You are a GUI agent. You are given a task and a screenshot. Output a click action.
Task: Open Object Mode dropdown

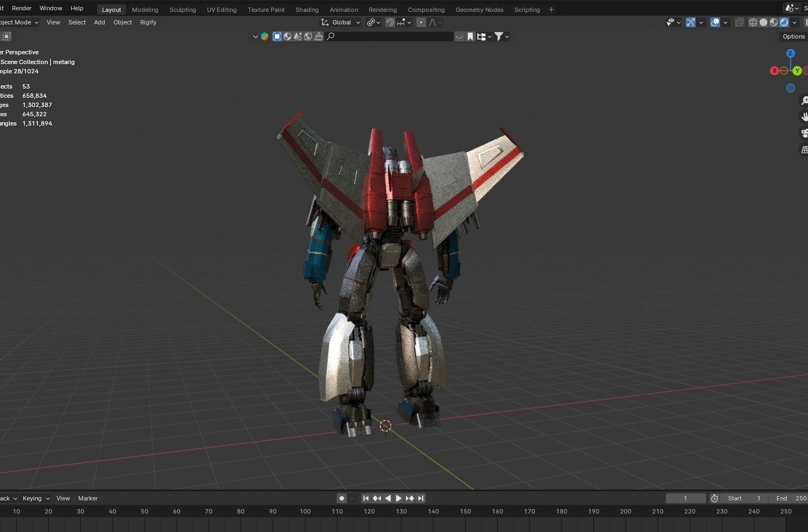[x=18, y=22]
